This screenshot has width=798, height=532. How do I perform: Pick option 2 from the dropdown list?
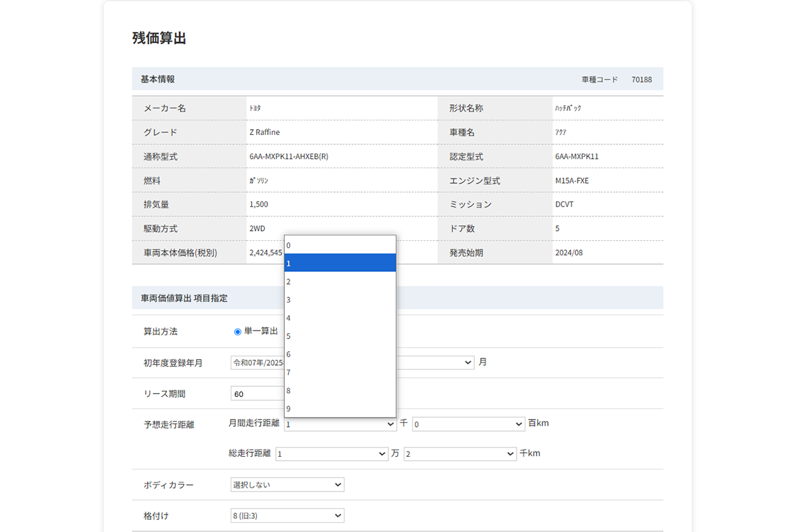(340, 281)
